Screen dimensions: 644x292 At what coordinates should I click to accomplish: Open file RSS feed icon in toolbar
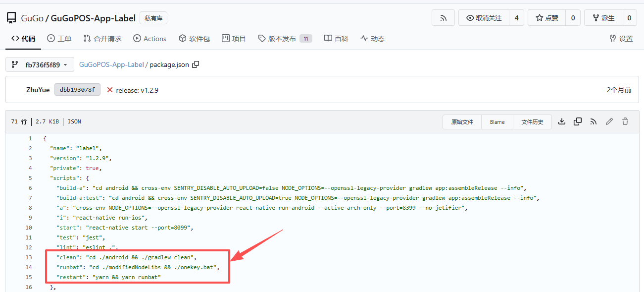pyautogui.click(x=594, y=121)
